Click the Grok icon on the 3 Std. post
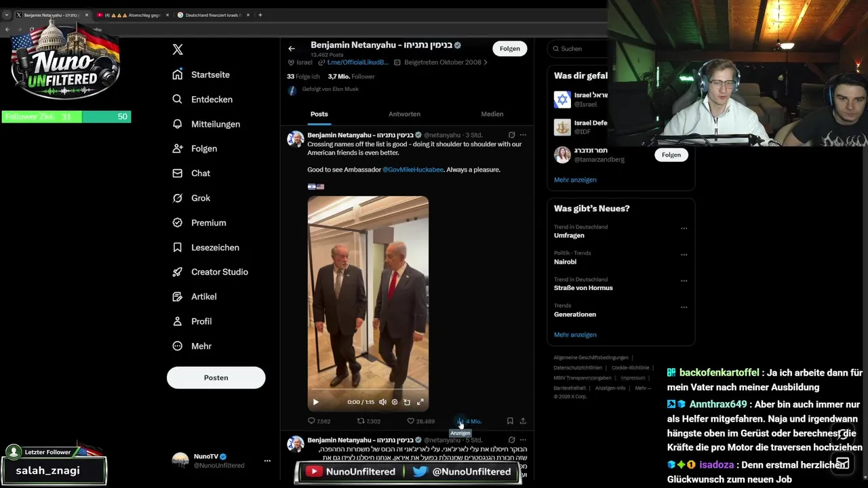Viewport: 868px width, 488px height. (511, 135)
